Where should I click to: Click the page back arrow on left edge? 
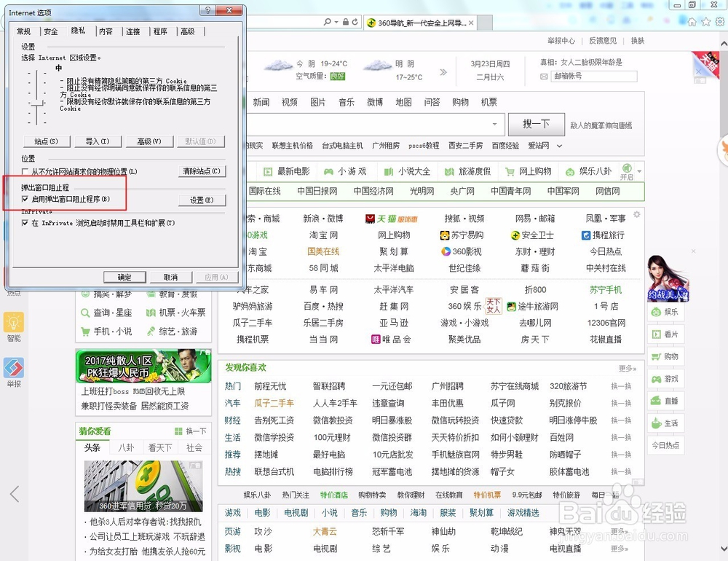(x=15, y=493)
